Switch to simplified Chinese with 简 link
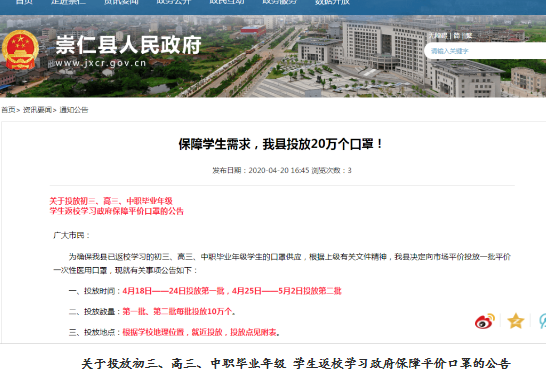Image resolution: width=546 pixels, height=380 pixels. [x=456, y=36]
